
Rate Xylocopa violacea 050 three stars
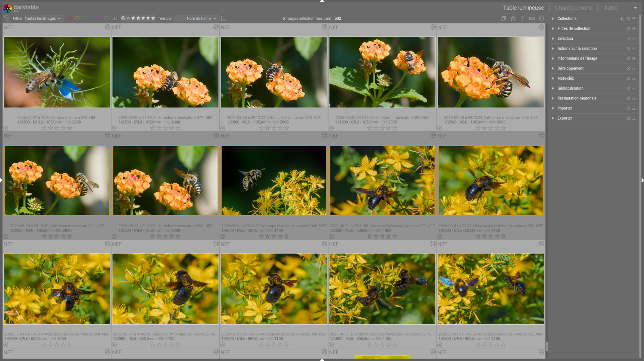point(382,237)
